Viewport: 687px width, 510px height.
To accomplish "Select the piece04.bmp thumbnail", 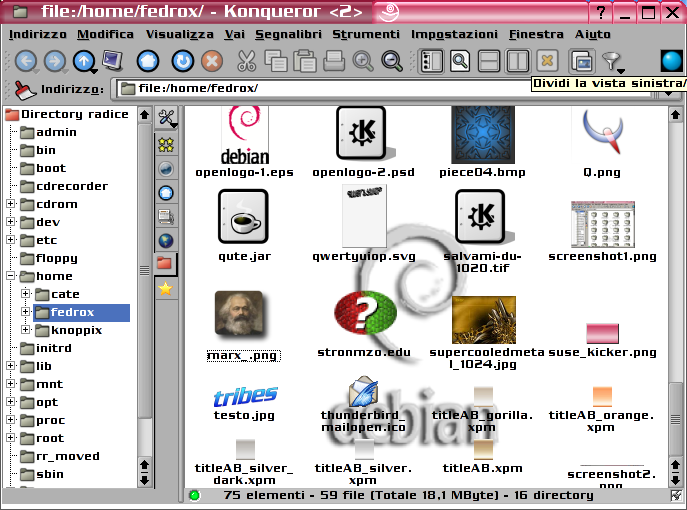I will click(483, 135).
